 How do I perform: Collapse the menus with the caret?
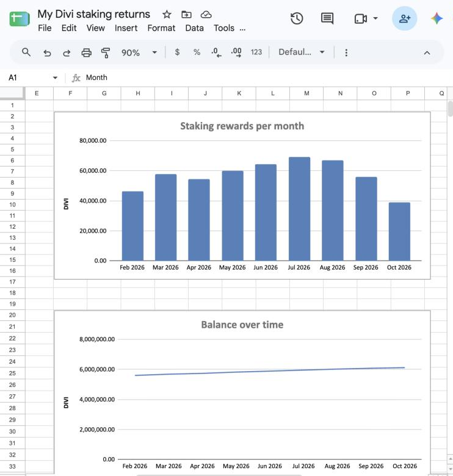427,53
